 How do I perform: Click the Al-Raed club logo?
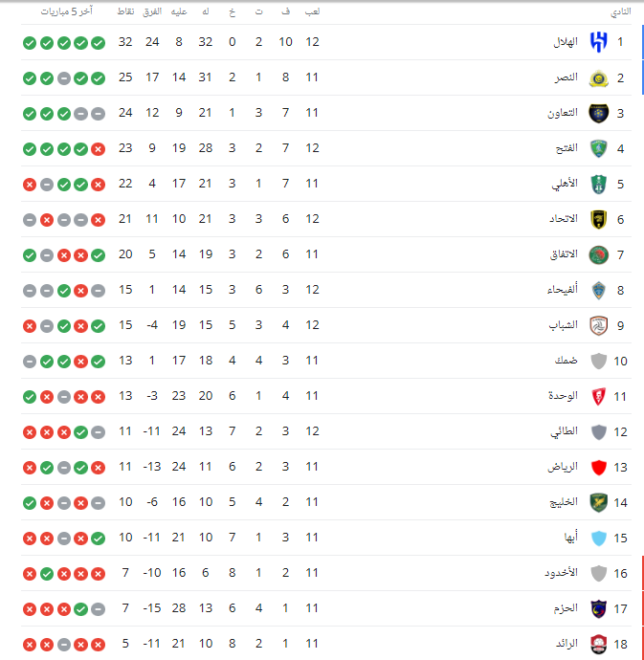[x=598, y=644]
